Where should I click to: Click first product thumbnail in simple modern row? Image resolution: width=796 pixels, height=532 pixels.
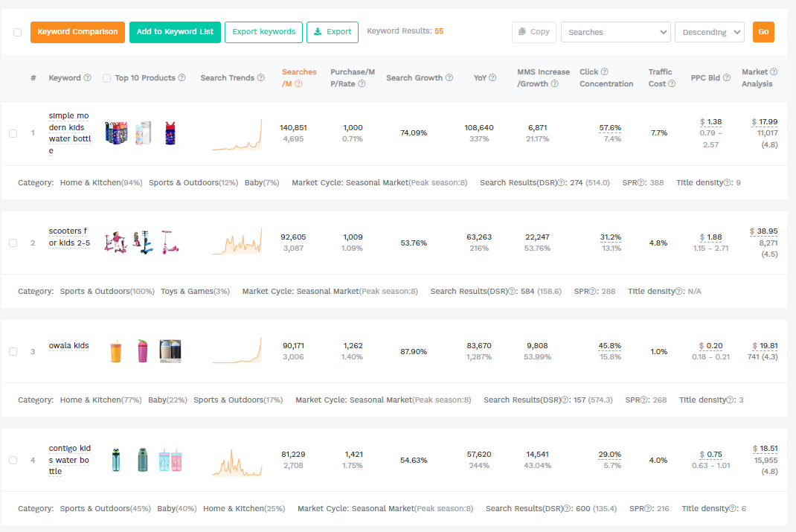[x=116, y=133]
